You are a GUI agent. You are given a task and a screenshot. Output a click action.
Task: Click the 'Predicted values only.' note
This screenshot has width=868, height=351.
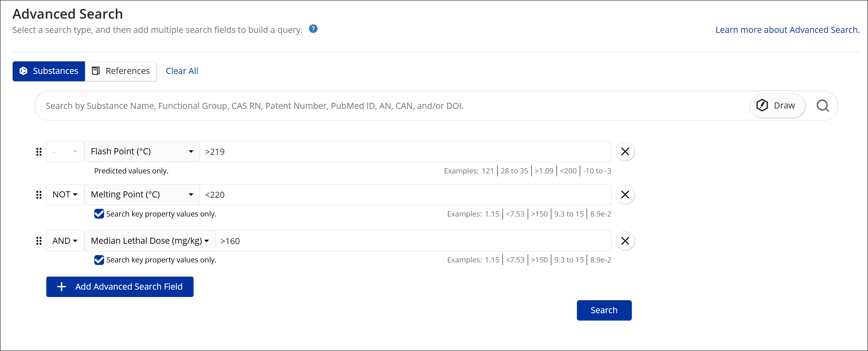tap(131, 171)
